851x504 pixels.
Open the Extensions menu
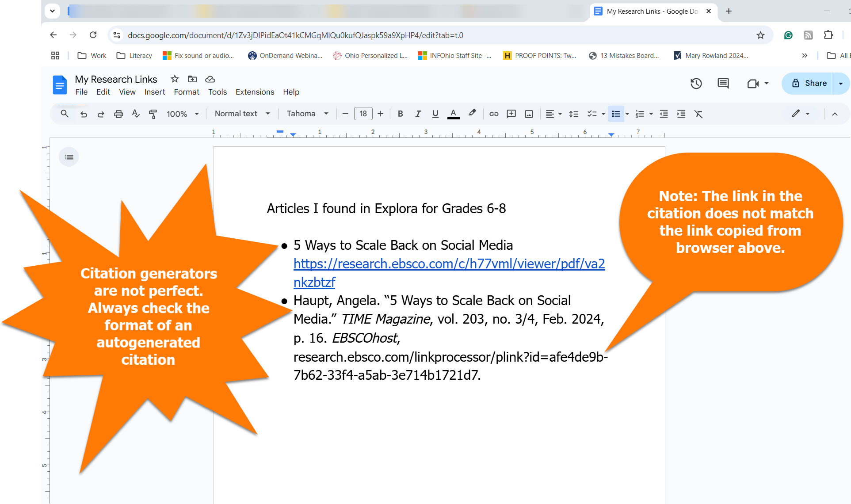[255, 92]
